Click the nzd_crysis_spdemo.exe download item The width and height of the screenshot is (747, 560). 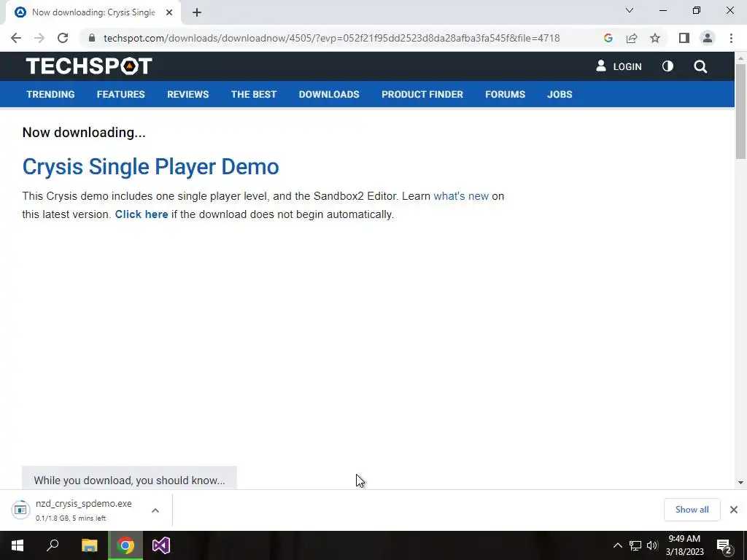tap(83, 503)
